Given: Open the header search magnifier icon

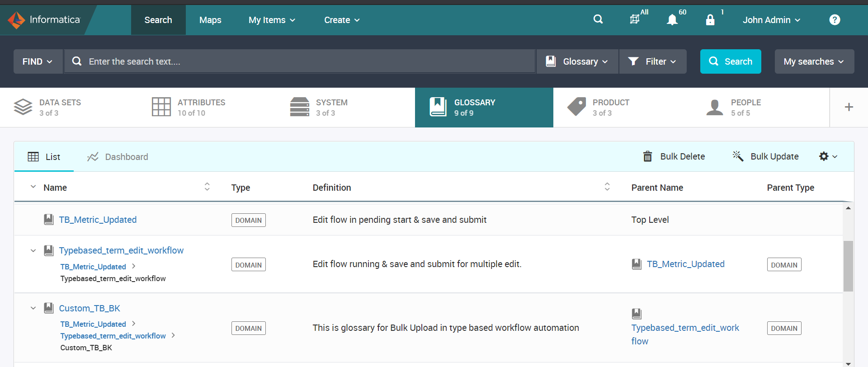Looking at the screenshot, I should (x=598, y=19).
